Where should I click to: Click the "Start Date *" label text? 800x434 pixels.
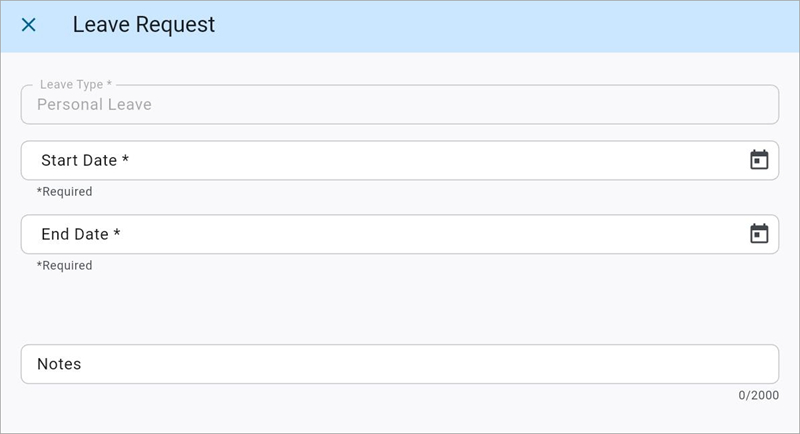85,160
